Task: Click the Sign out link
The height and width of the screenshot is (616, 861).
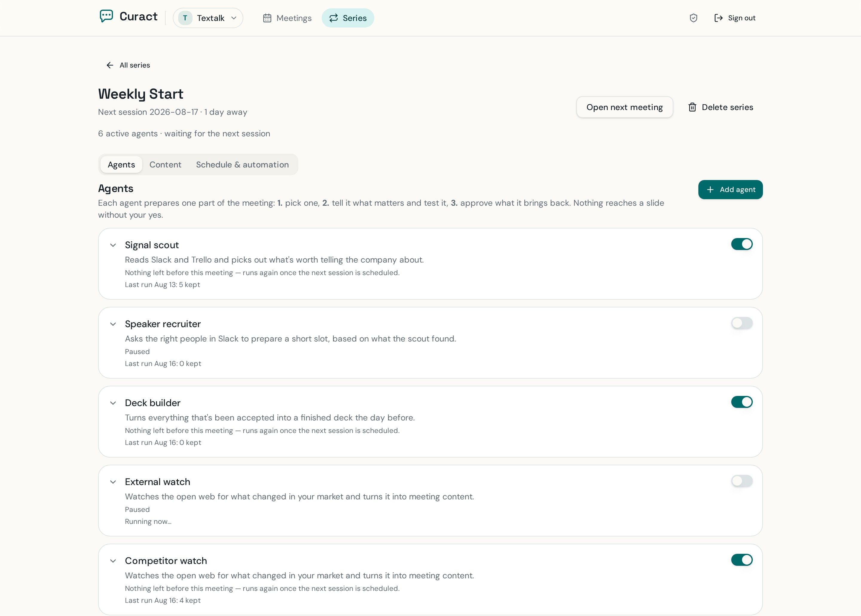Action: click(x=735, y=18)
